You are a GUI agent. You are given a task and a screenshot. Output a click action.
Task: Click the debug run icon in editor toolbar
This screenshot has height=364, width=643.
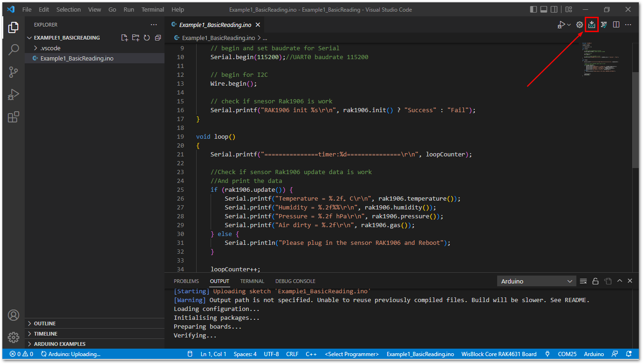561,25
